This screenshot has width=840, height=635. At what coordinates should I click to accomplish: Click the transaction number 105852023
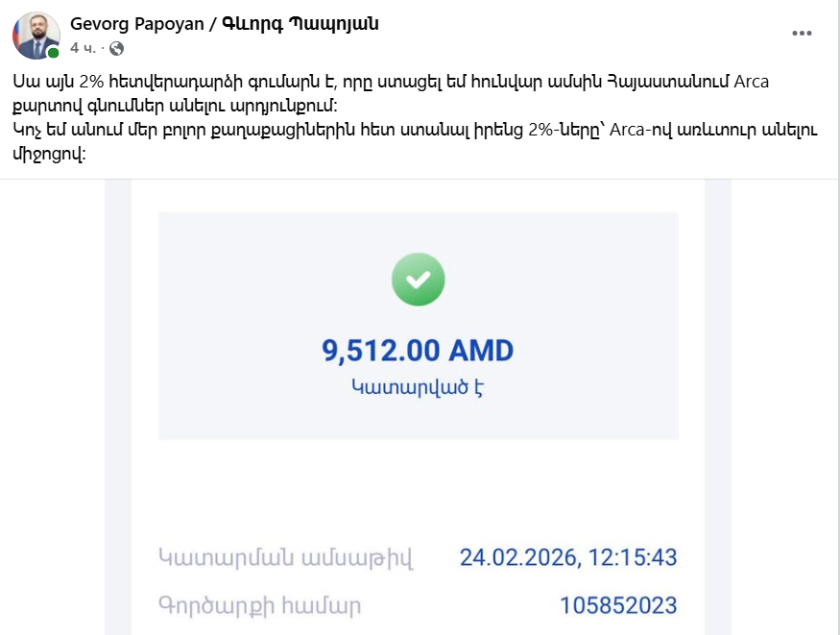(618, 606)
